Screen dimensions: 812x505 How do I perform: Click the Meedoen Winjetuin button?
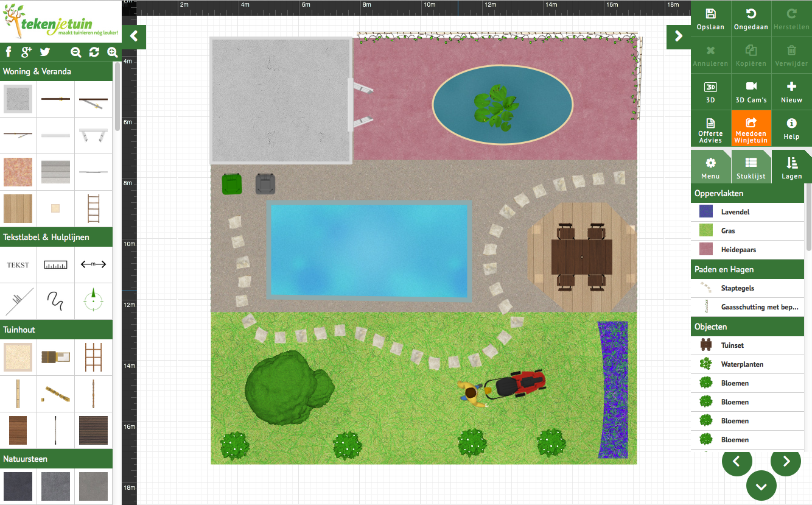point(751,128)
